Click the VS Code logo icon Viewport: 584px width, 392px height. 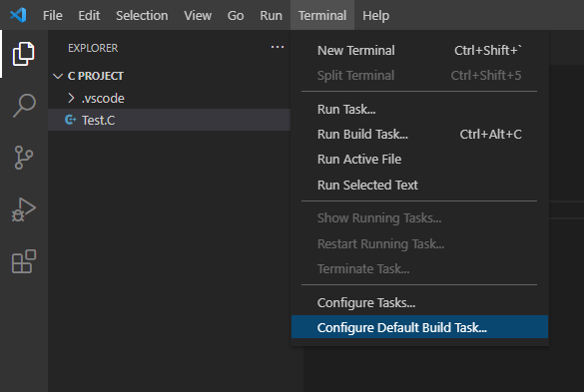tap(18, 15)
